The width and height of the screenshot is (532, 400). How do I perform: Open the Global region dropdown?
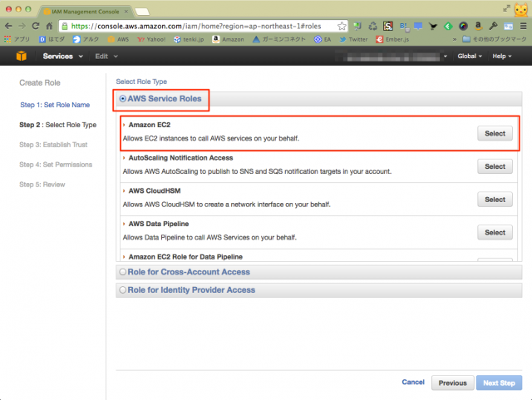click(470, 56)
